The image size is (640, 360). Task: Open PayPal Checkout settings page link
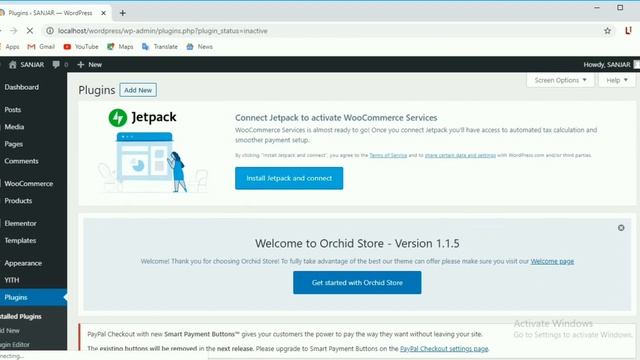(444, 349)
